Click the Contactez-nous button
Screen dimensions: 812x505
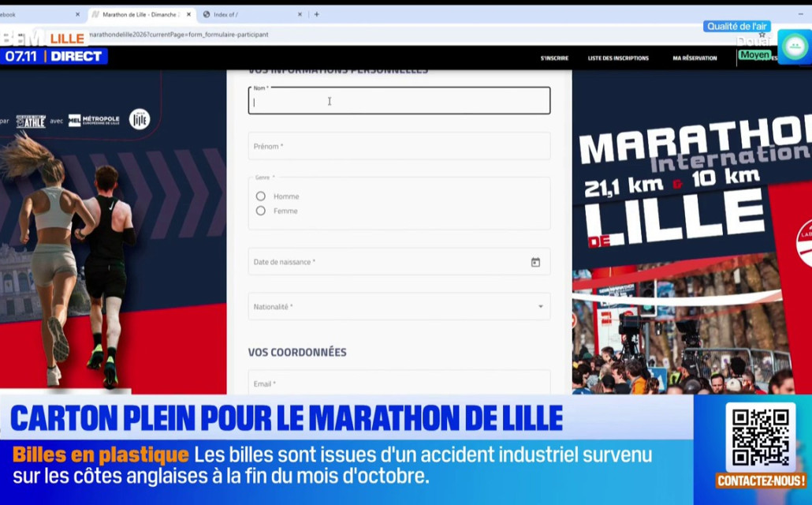pos(760,481)
